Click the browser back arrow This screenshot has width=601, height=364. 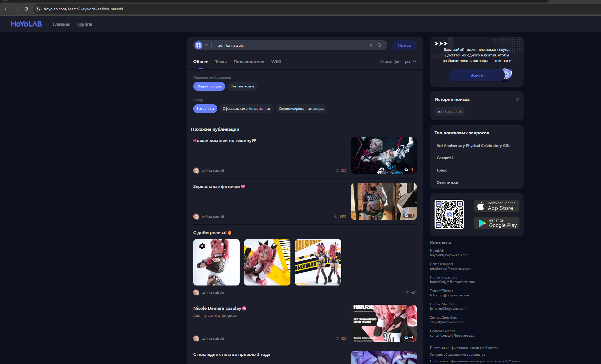click(6, 9)
